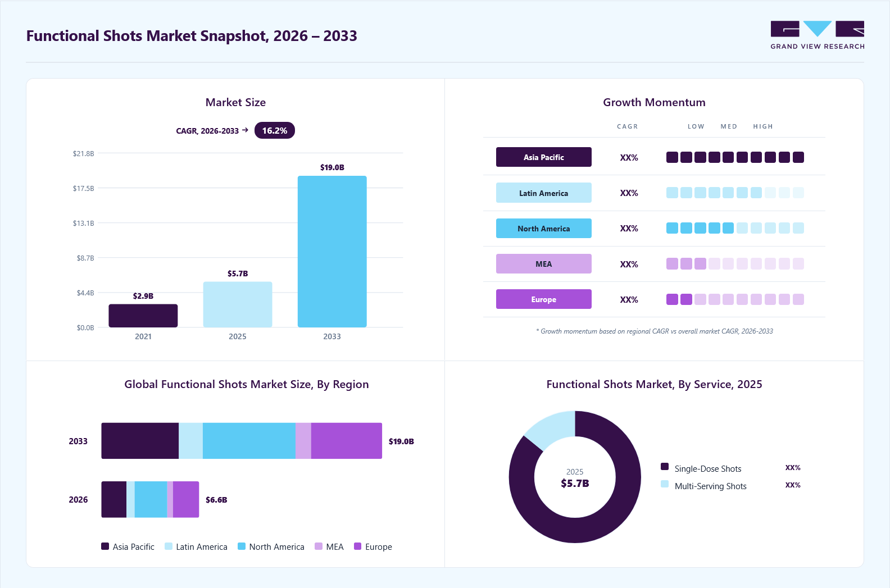890x588 pixels.
Task: Click the Asia Pacific swatch in the region legend
Action: tap(105, 546)
